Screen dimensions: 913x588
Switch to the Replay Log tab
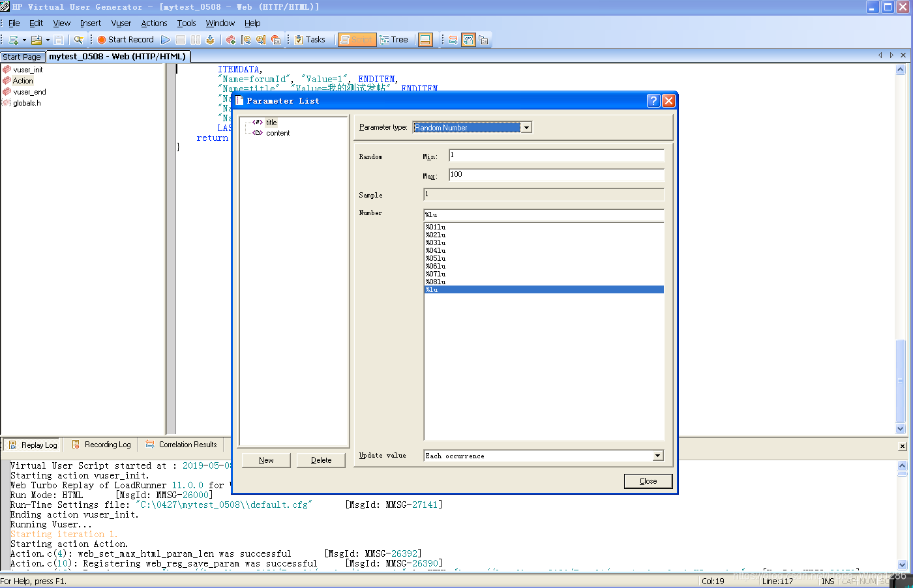tap(33, 445)
